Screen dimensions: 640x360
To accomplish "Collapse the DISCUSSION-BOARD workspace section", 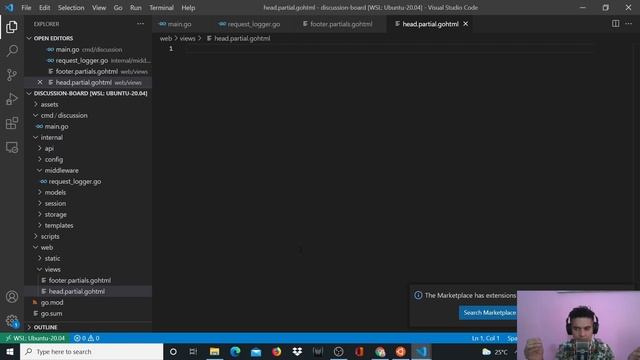I will pos(90,93).
